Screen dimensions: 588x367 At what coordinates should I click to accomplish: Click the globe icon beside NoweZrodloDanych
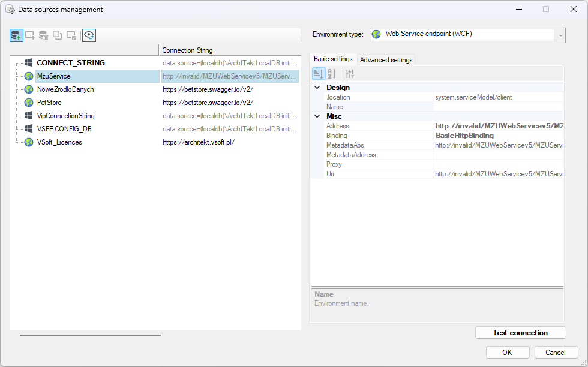click(29, 89)
